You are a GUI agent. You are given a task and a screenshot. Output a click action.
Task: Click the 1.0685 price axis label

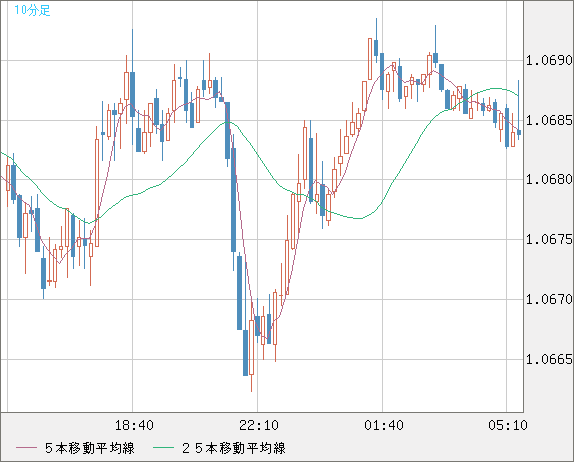coord(549,120)
